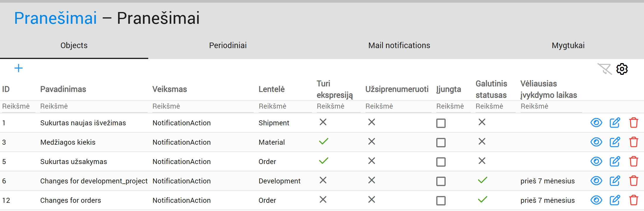
Task: Sort by the Pavadinimas column header
Action: click(x=63, y=89)
